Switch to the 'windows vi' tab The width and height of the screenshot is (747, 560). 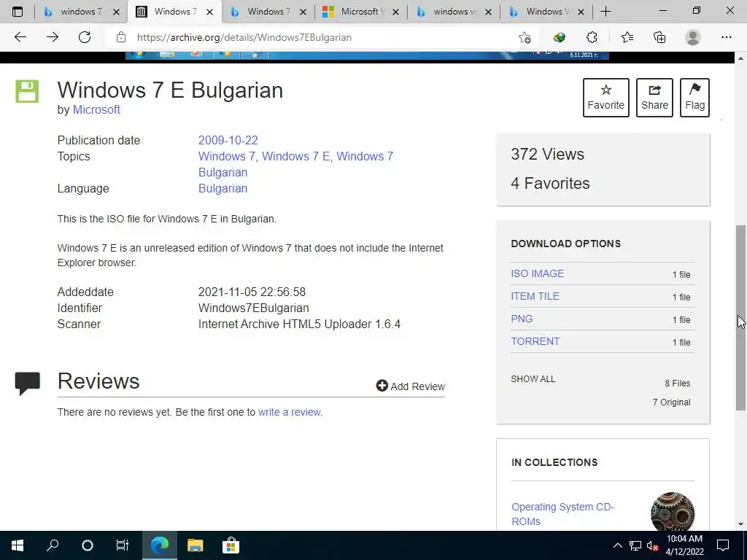point(454,12)
